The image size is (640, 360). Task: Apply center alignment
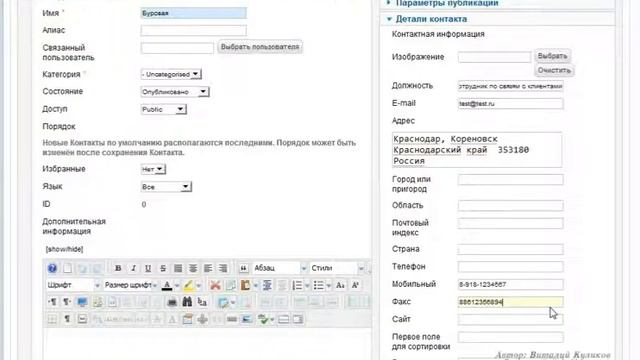coord(193,268)
